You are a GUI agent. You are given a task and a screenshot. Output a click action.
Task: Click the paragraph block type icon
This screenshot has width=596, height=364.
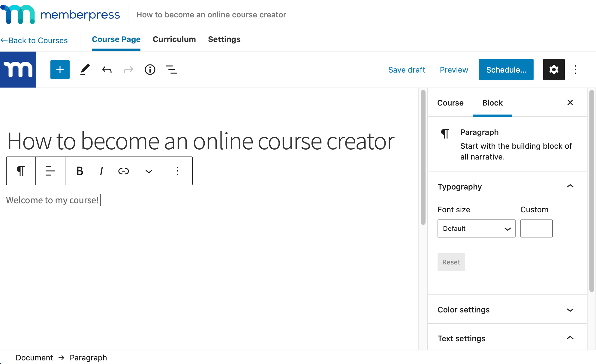pos(21,171)
